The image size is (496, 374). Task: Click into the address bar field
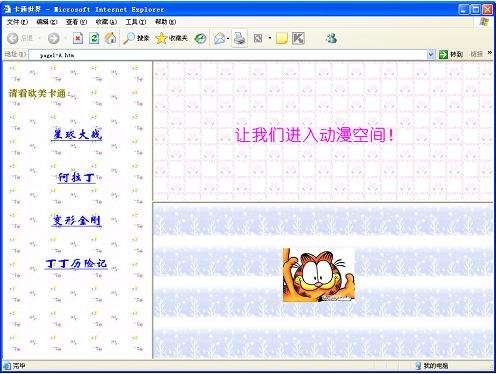[x=228, y=55]
